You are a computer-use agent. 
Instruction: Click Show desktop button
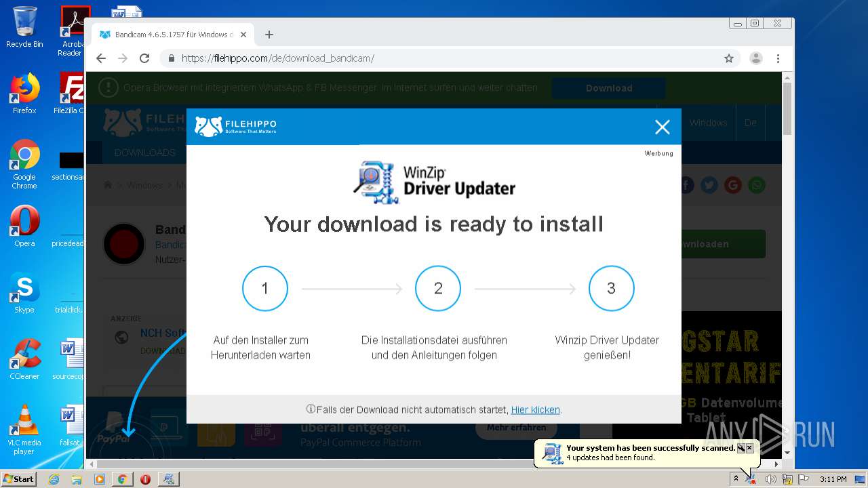click(x=861, y=479)
